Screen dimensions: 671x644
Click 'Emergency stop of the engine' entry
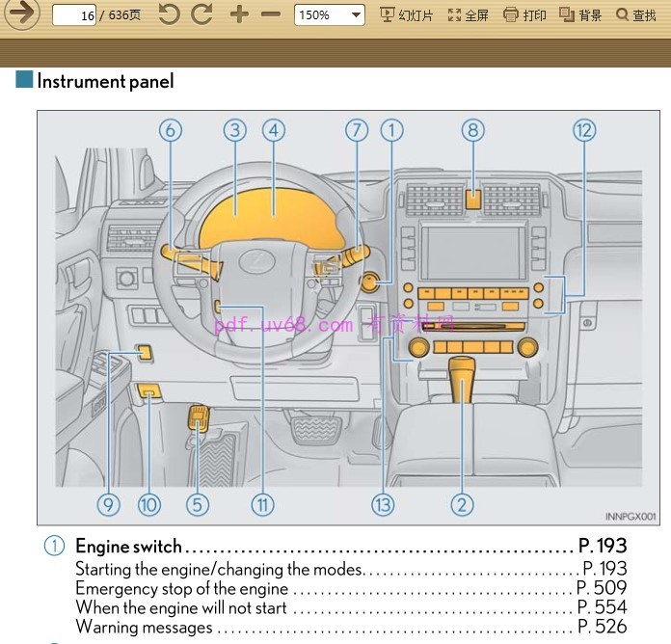coord(181,588)
